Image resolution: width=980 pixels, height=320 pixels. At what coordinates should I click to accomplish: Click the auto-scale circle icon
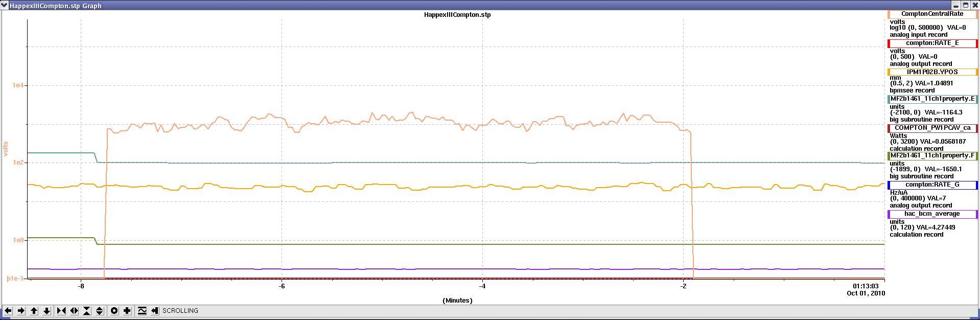click(x=114, y=311)
